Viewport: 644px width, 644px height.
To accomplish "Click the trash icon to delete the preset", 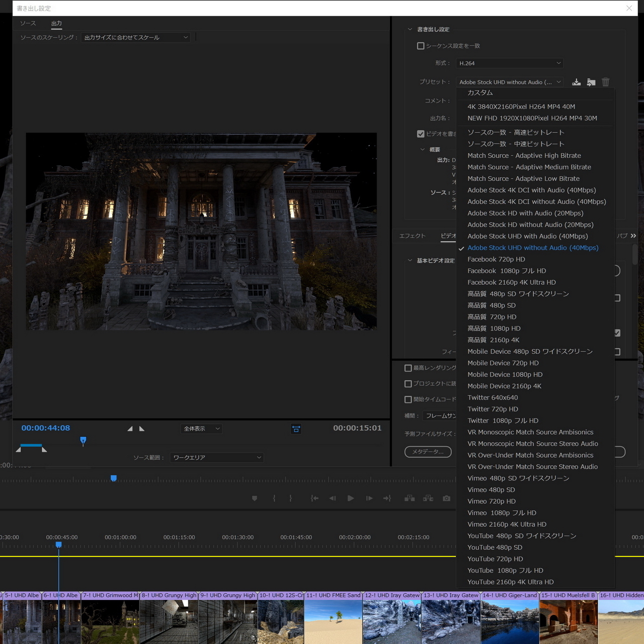I will 606,82.
